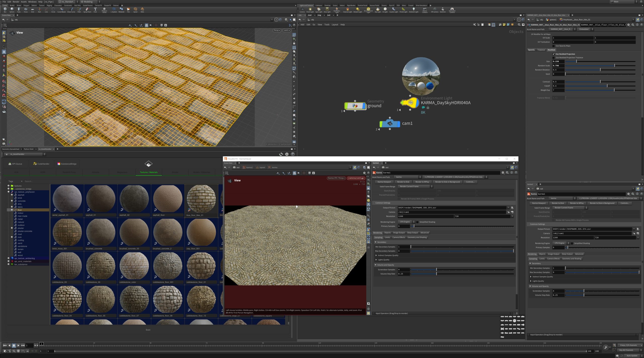Open the Windows menu
This screenshot has width=644, height=358.
coord(32,2)
